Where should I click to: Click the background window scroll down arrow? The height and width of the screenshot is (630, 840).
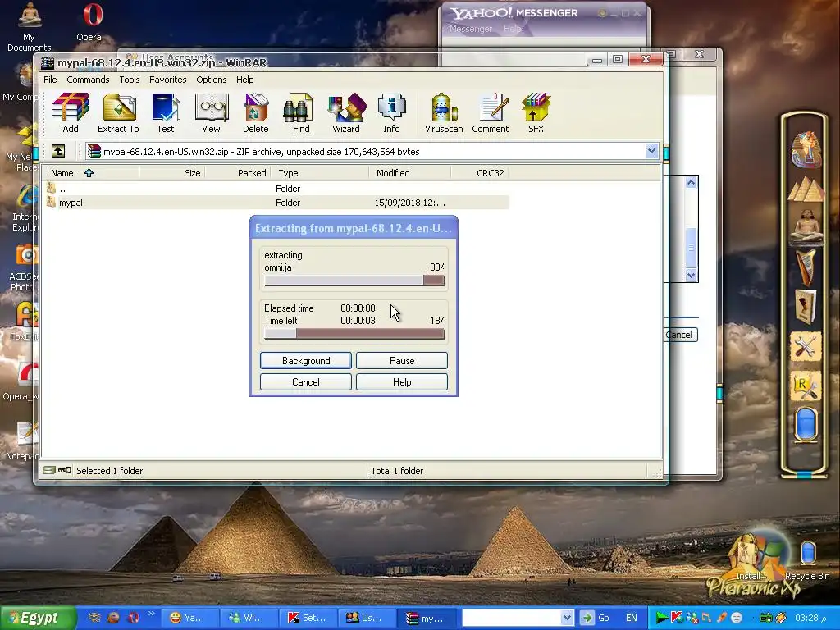[691, 276]
